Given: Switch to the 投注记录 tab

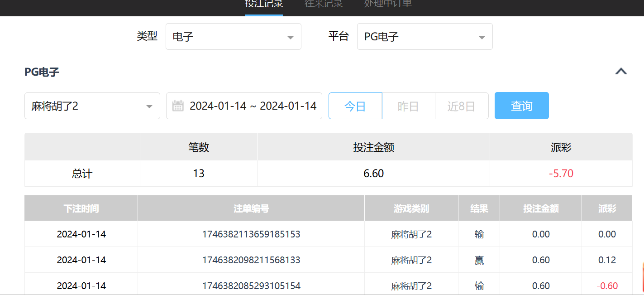Looking at the screenshot, I should tap(264, 5).
